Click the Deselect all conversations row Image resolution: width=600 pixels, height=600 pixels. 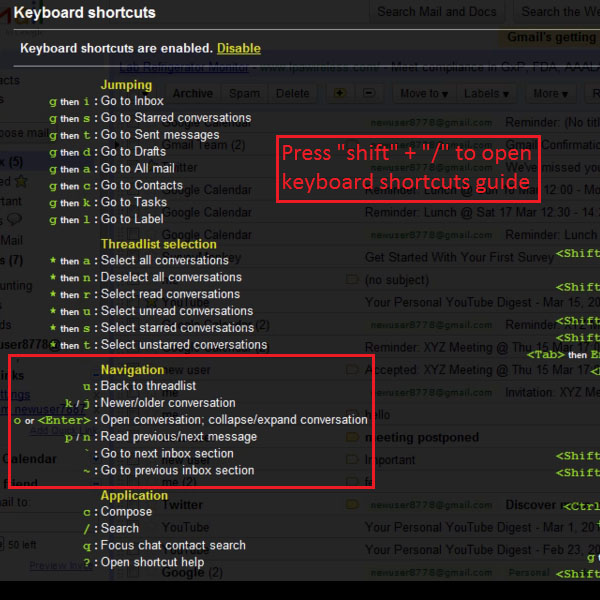(x=145, y=277)
